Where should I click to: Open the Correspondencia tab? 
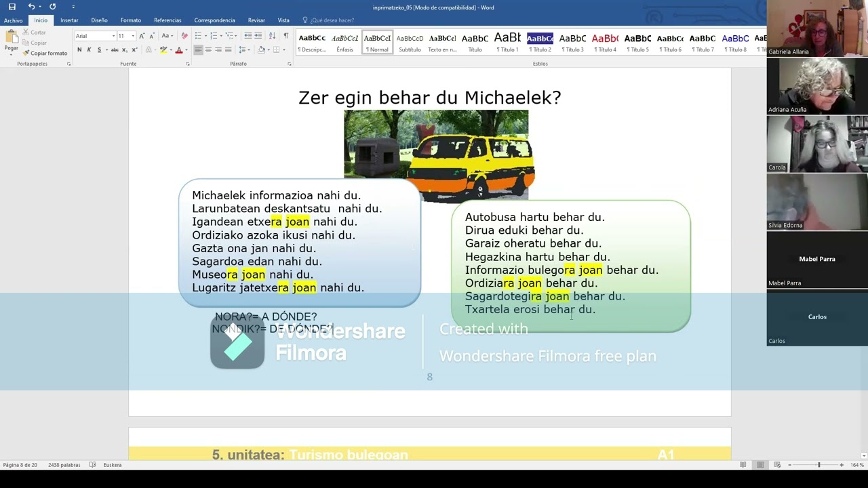point(214,20)
